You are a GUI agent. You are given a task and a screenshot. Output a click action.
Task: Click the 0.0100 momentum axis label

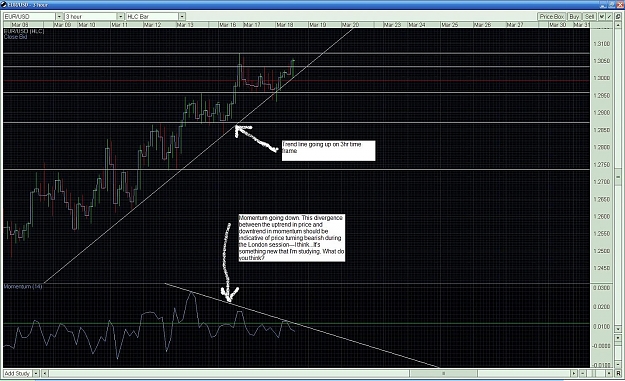[601, 326]
